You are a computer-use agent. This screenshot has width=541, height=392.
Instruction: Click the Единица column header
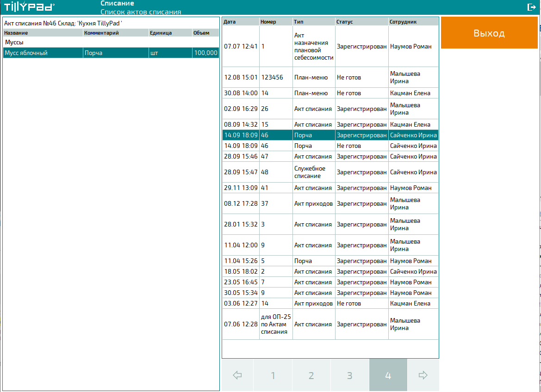pos(170,33)
